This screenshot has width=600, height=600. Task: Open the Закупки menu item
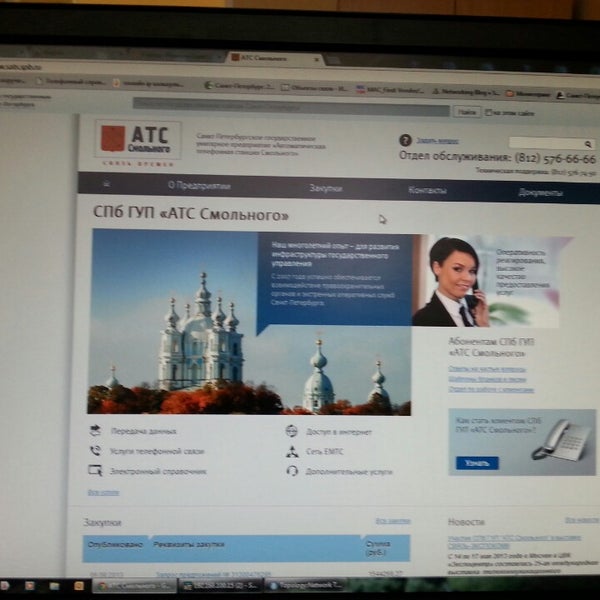pyautogui.click(x=326, y=188)
